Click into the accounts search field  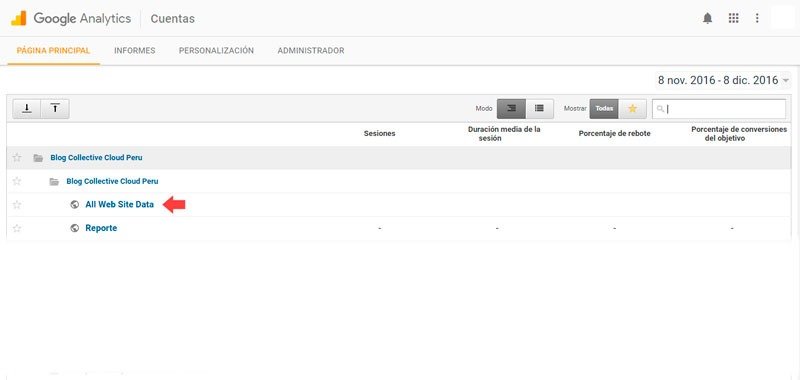(x=719, y=109)
